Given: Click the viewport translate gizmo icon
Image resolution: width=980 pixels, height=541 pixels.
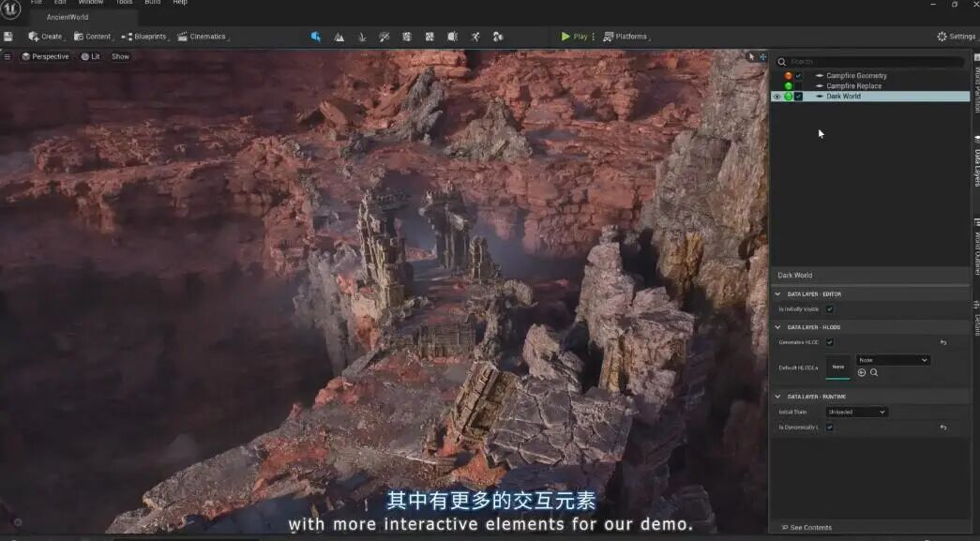Looking at the screenshot, I should tap(762, 57).
